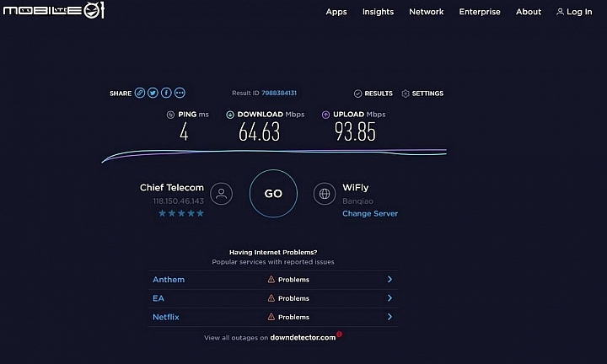Click the Banqiao location text
Viewport: 607px width, 364px height.
[357, 201]
